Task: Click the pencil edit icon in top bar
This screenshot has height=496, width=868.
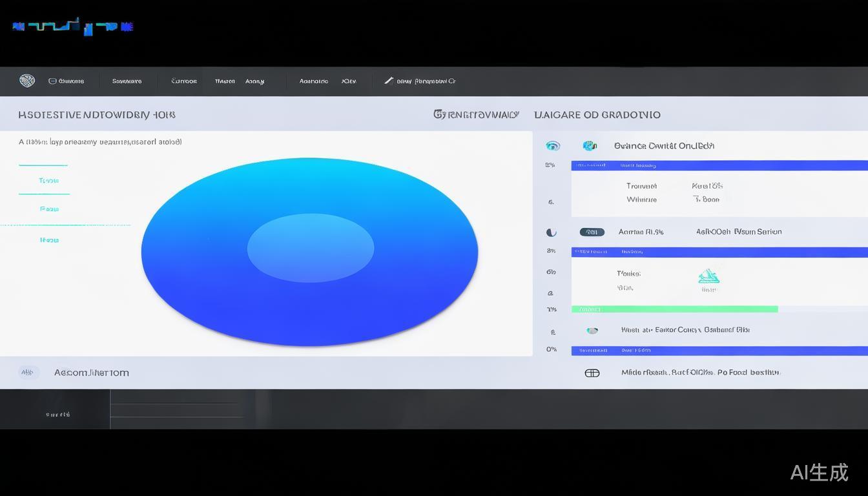Action: 389,81
